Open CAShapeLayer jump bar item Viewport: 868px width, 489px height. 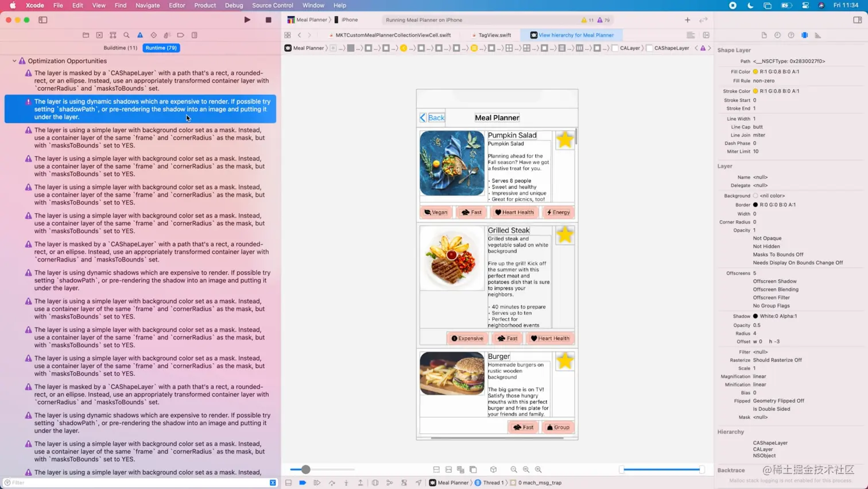coord(668,48)
